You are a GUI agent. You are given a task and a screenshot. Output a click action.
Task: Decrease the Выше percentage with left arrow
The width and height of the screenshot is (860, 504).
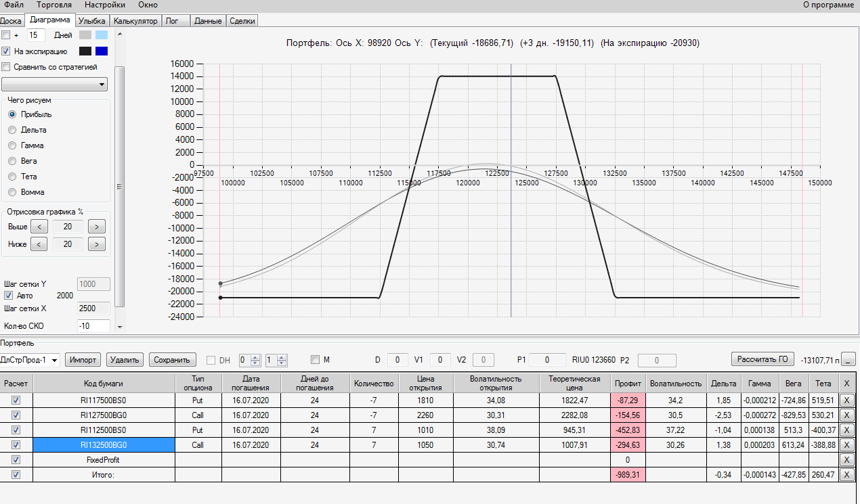point(40,227)
